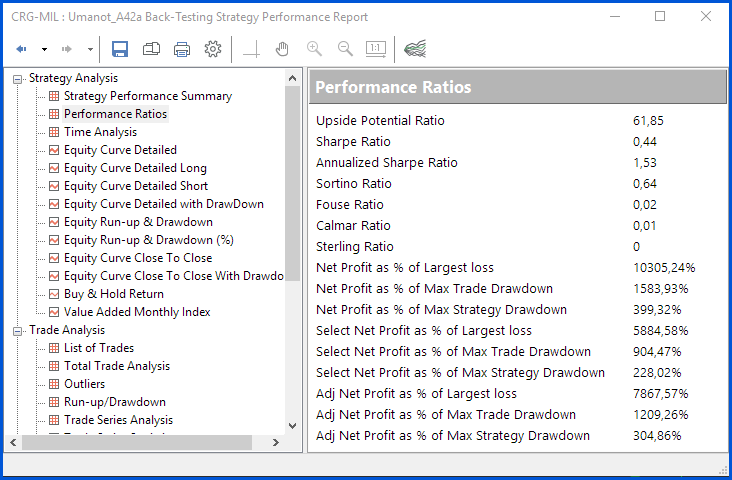Select Buy & Hold Return item
The width and height of the screenshot is (732, 480).
[113, 294]
